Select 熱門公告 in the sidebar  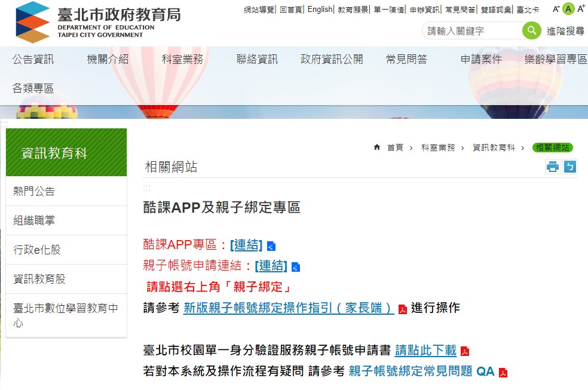pyautogui.click(x=34, y=191)
